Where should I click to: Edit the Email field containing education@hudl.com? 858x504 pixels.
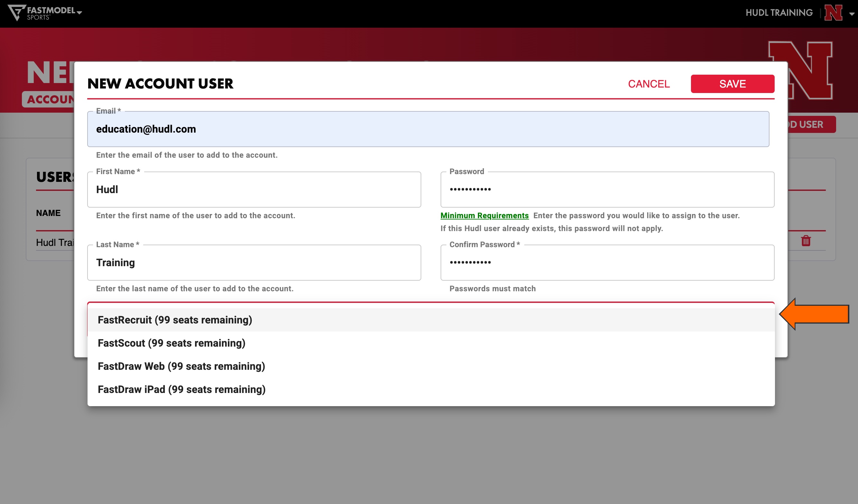pyautogui.click(x=428, y=129)
